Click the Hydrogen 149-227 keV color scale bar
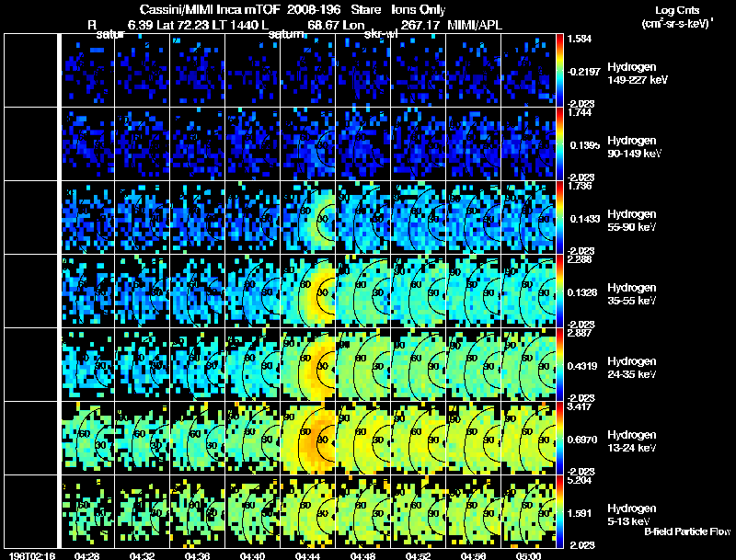Screen dimensions: 736x560 coord(559,71)
